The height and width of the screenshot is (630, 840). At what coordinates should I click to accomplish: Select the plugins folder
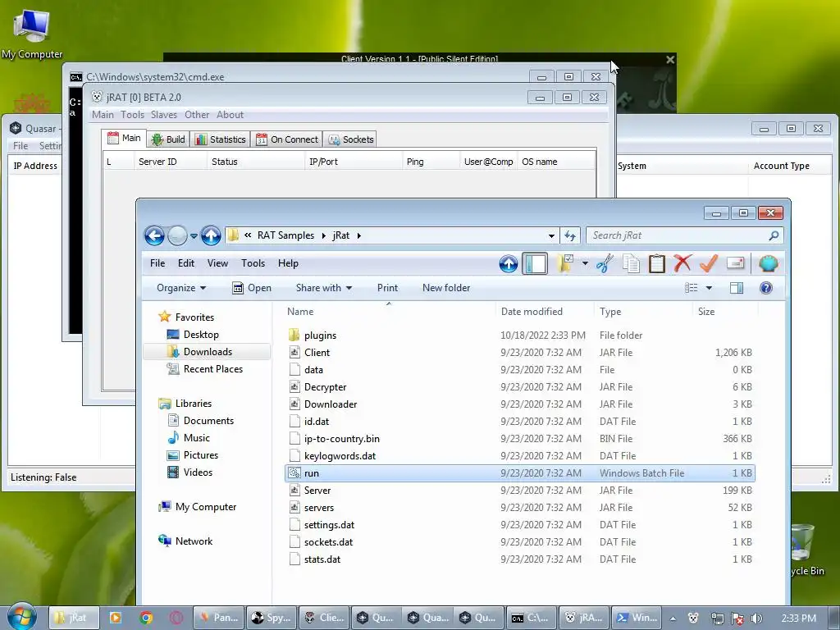[x=320, y=336]
